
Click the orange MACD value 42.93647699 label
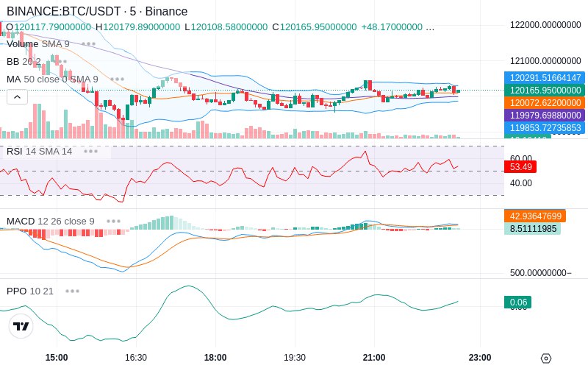coord(535,216)
